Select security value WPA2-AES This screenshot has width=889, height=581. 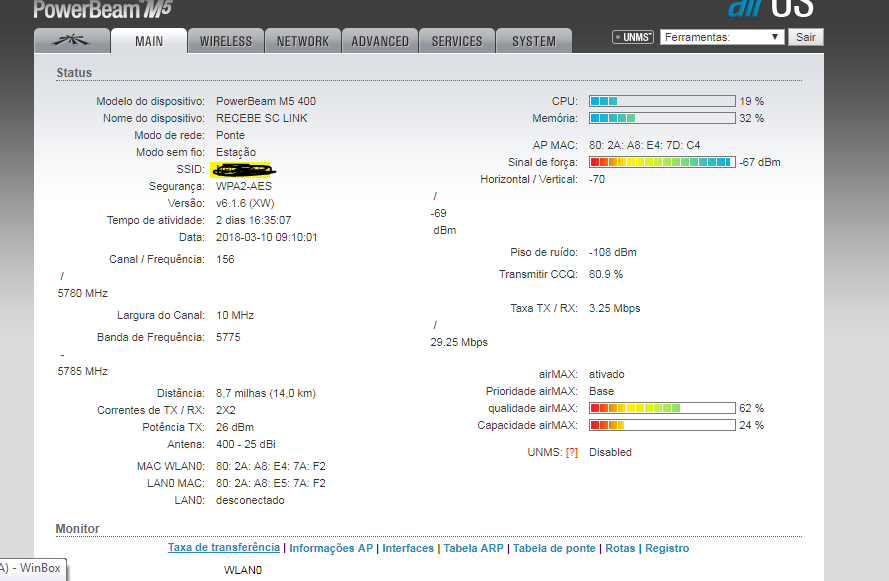244,186
